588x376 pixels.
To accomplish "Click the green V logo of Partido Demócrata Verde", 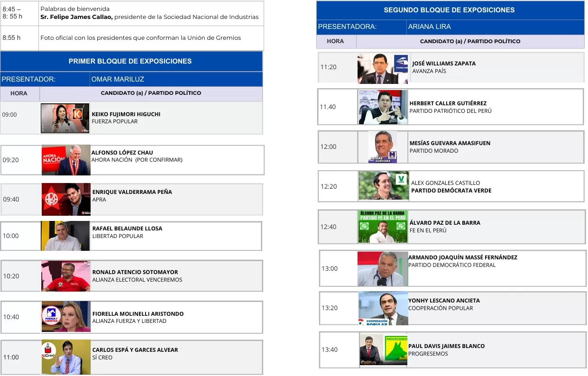I will [x=401, y=179].
